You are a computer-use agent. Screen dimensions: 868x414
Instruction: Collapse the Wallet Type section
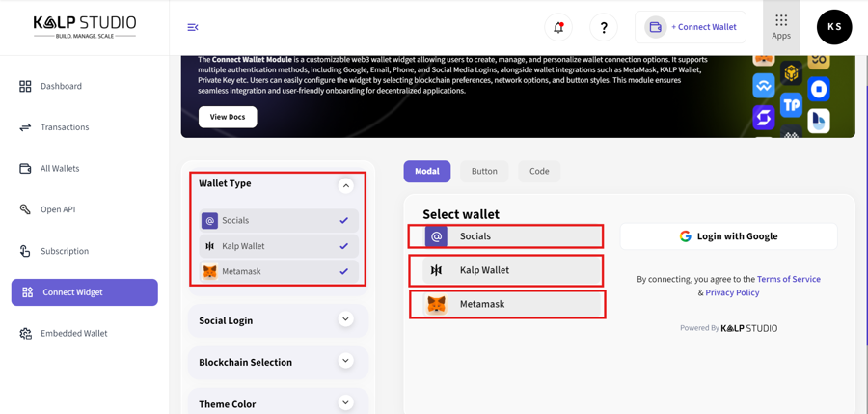(345, 185)
